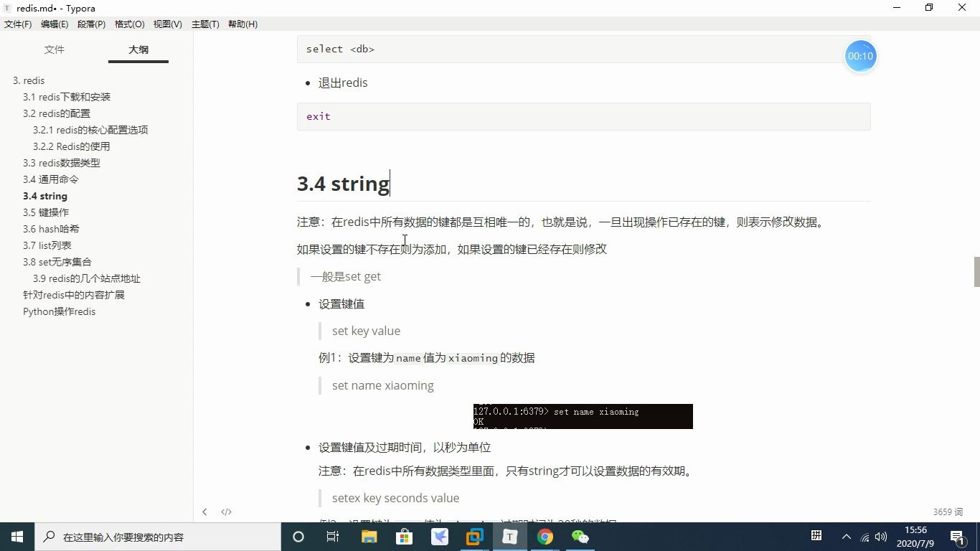Screen dimensions: 980x551
Task: Toggle source code mode icon
Action: [x=226, y=512]
